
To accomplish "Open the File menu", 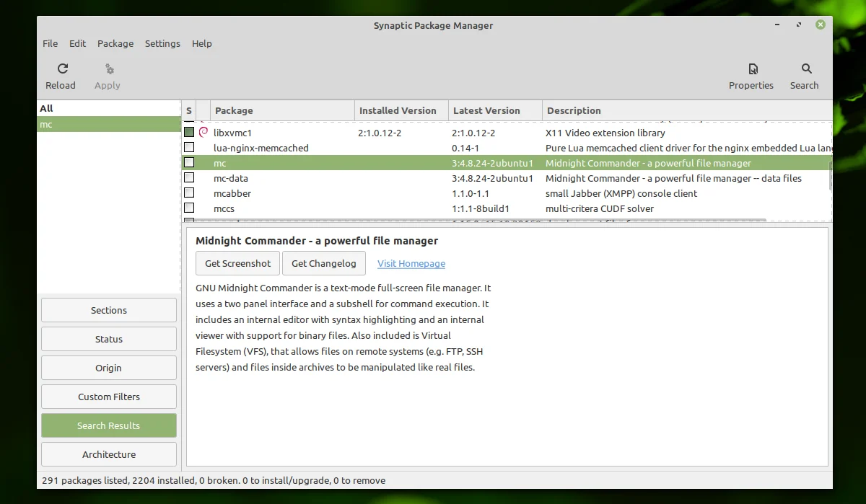I will point(51,43).
